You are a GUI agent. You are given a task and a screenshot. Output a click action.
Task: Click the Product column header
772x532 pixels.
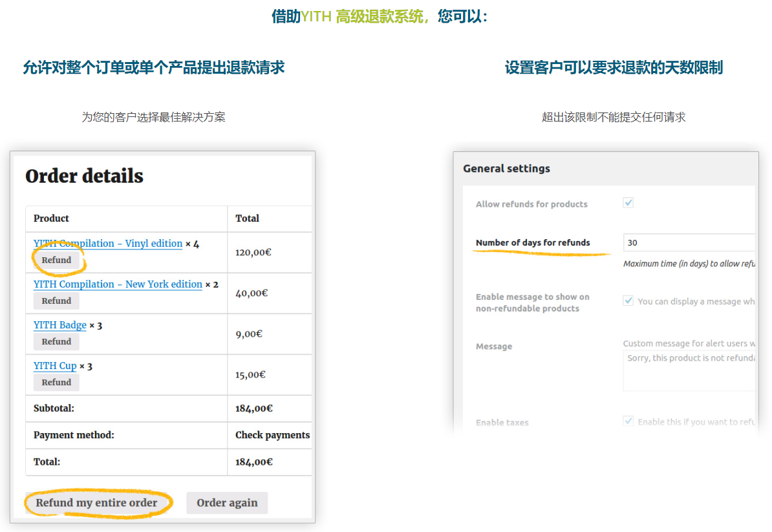click(51, 218)
